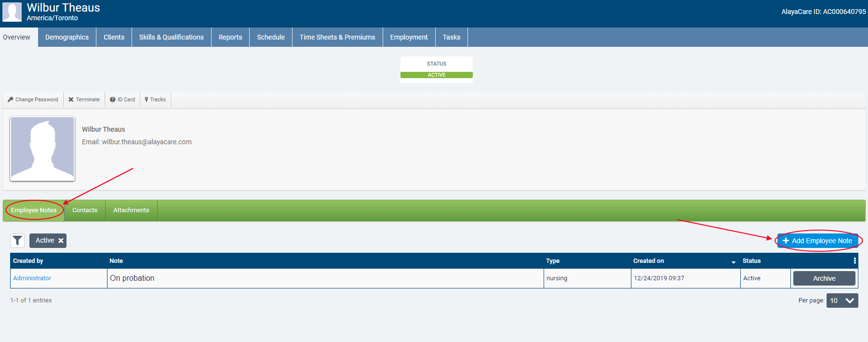
Task: Sort by Created on column arrow
Action: click(x=733, y=261)
